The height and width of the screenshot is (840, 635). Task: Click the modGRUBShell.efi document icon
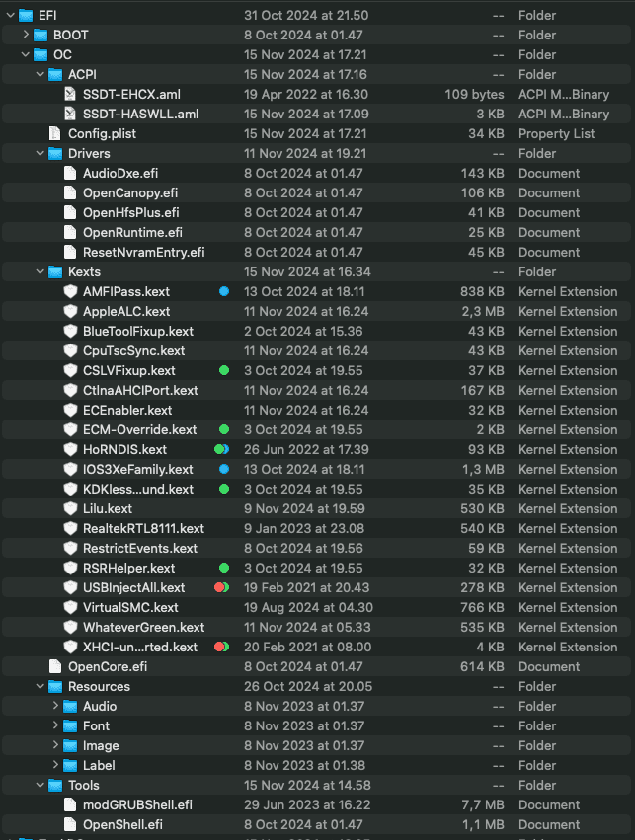pyautogui.click(x=70, y=804)
